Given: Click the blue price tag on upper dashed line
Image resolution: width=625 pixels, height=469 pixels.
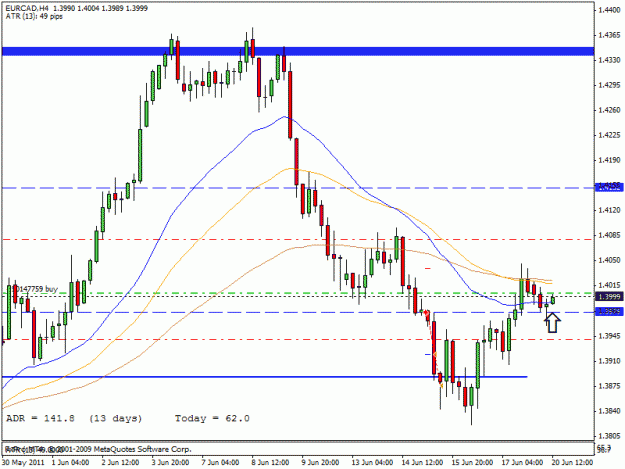Looking at the screenshot, I should tap(609, 187).
